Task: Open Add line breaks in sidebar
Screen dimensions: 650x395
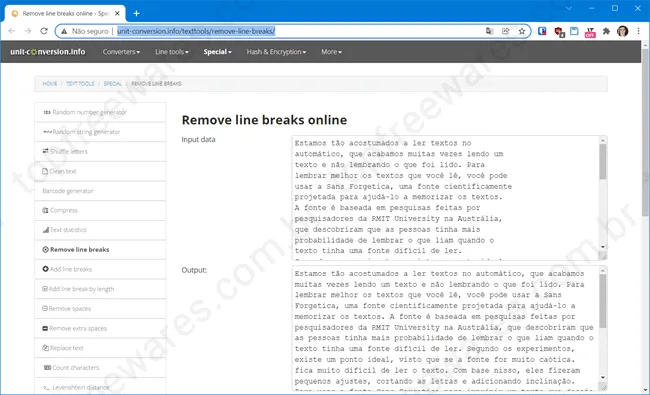Action: (x=100, y=269)
